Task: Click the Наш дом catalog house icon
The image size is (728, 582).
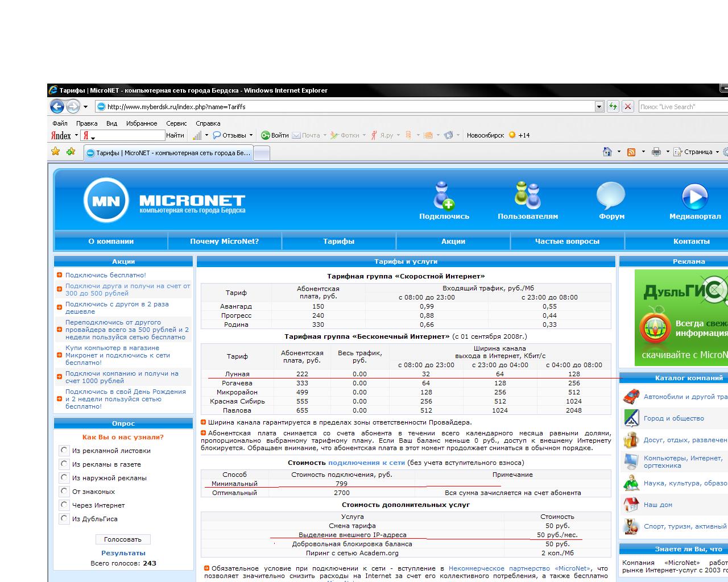Action: pos(631,504)
